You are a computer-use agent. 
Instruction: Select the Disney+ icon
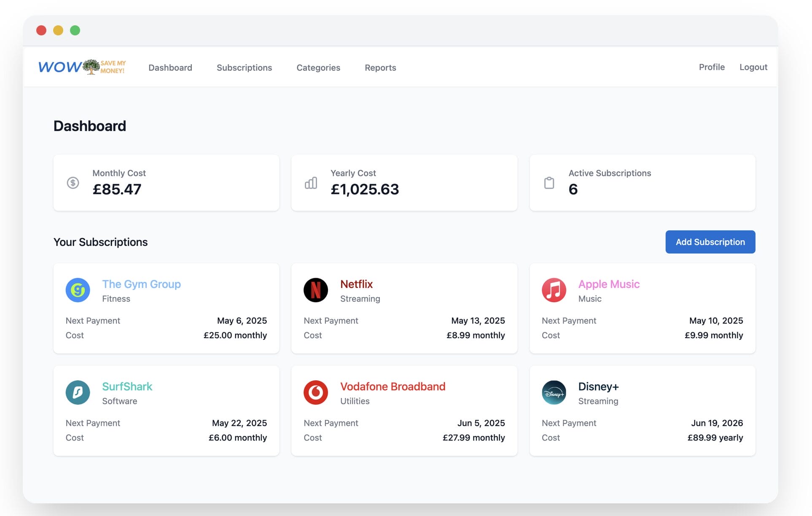click(x=554, y=392)
